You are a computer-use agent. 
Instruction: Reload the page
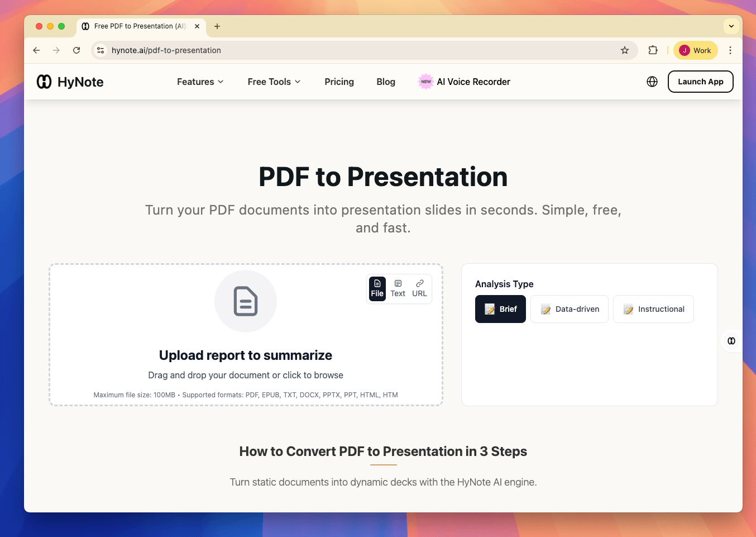pos(76,50)
